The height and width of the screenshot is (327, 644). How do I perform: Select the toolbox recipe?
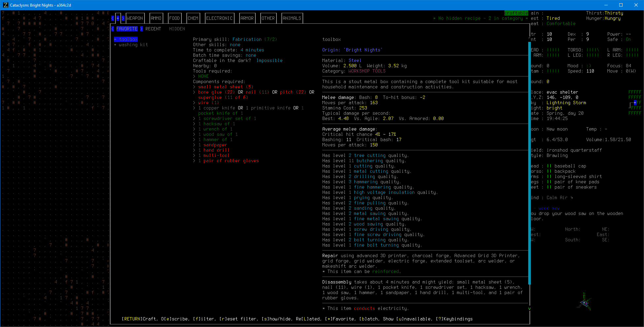(128, 39)
